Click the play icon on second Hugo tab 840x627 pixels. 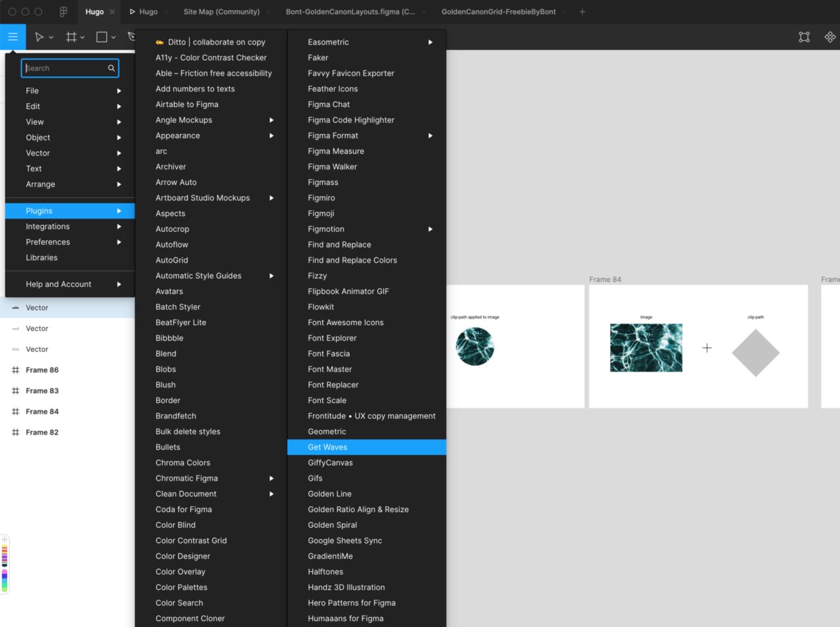133,12
